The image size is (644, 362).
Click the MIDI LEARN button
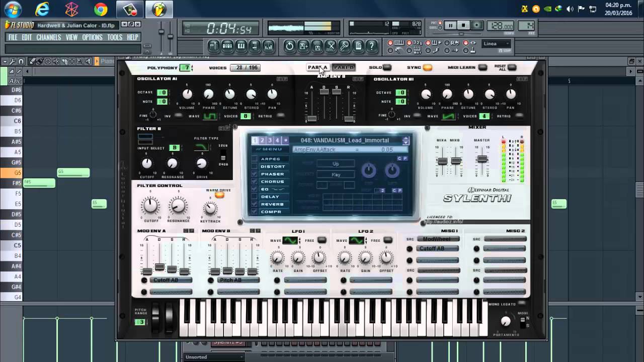point(482,67)
